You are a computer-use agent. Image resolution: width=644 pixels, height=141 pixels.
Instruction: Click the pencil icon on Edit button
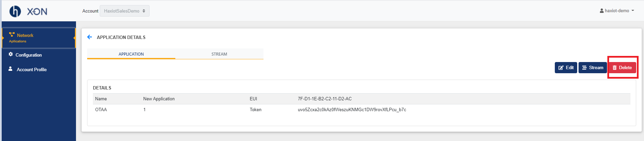tap(561, 68)
